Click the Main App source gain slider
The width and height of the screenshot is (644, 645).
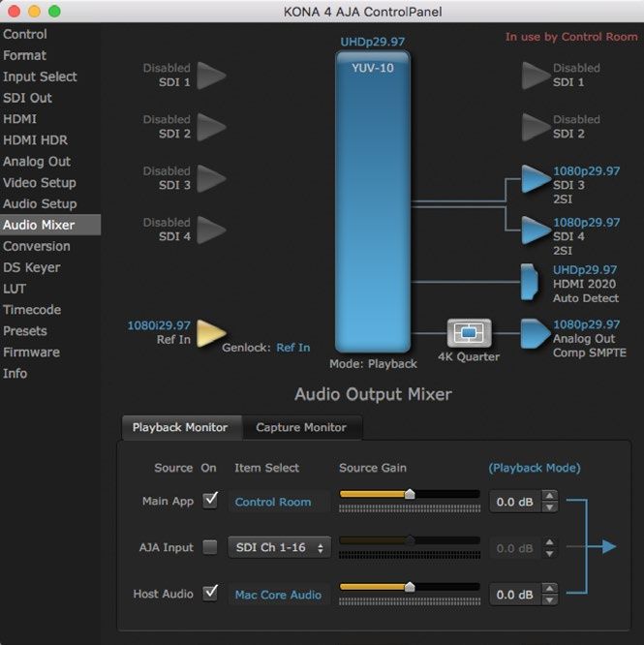(x=410, y=494)
